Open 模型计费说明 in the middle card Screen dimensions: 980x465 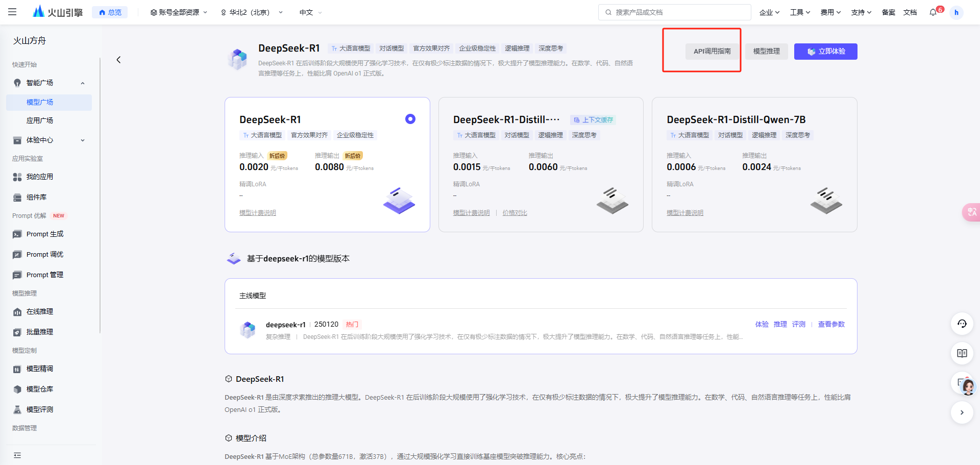pos(471,213)
